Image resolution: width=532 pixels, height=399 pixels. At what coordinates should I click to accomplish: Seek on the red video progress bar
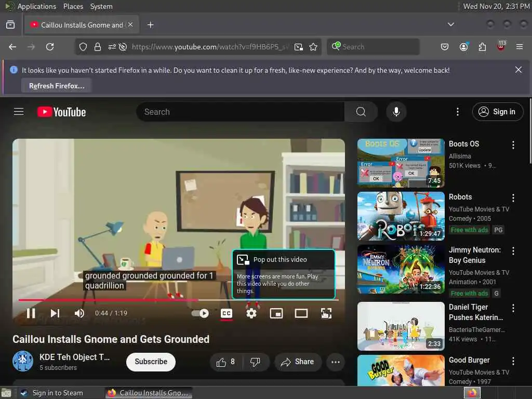179,300
